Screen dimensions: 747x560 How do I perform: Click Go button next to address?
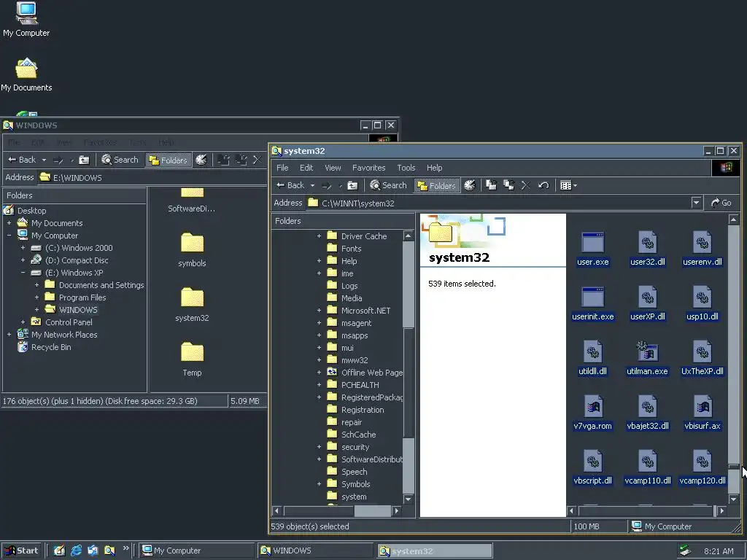(721, 203)
